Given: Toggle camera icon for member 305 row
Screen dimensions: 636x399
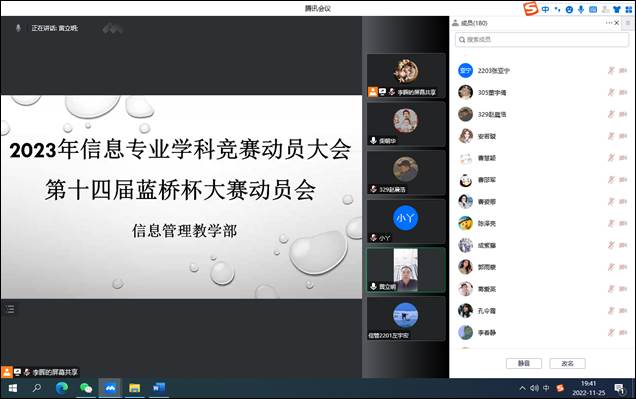Looking at the screenshot, I should pyautogui.click(x=623, y=92).
